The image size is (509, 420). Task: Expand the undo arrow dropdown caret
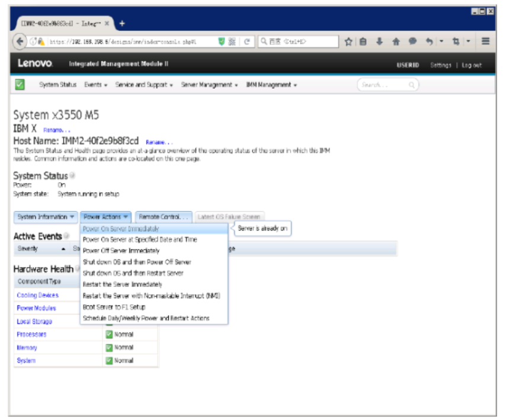coord(441,41)
